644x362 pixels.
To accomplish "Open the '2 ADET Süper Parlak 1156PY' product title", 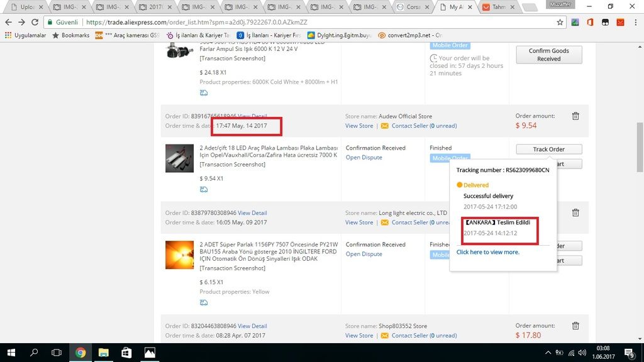I will tap(269, 251).
